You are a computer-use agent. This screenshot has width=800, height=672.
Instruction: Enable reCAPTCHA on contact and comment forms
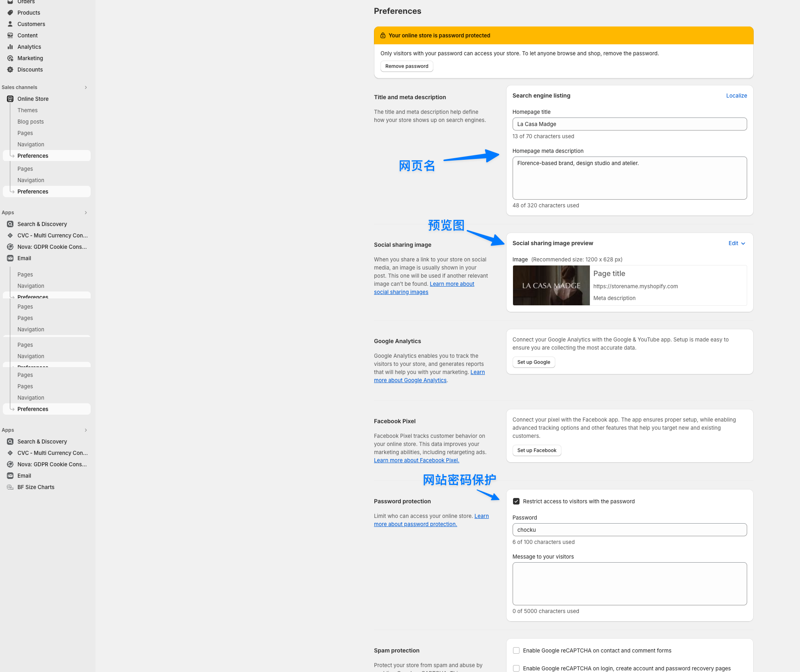tap(516, 650)
